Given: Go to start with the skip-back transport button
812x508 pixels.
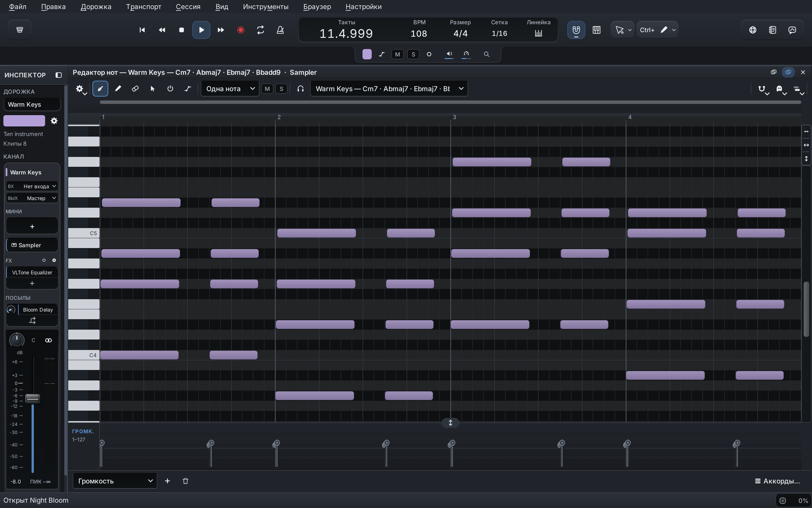Looking at the screenshot, I should tap(142, 30).
